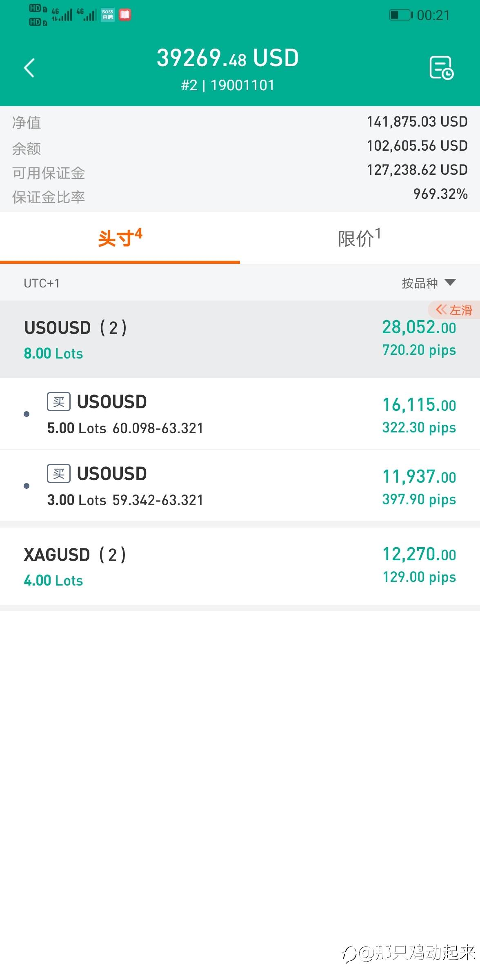Tap the 买 badge on 3.00 Lots position
Screen dimensions: 480x980
click(x=59, y=474)
